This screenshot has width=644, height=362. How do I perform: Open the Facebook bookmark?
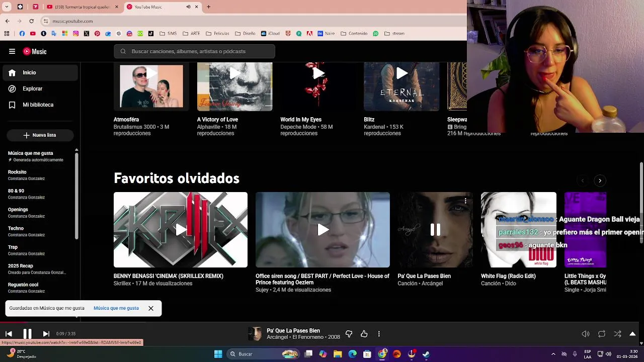click(x=22, y=34)
